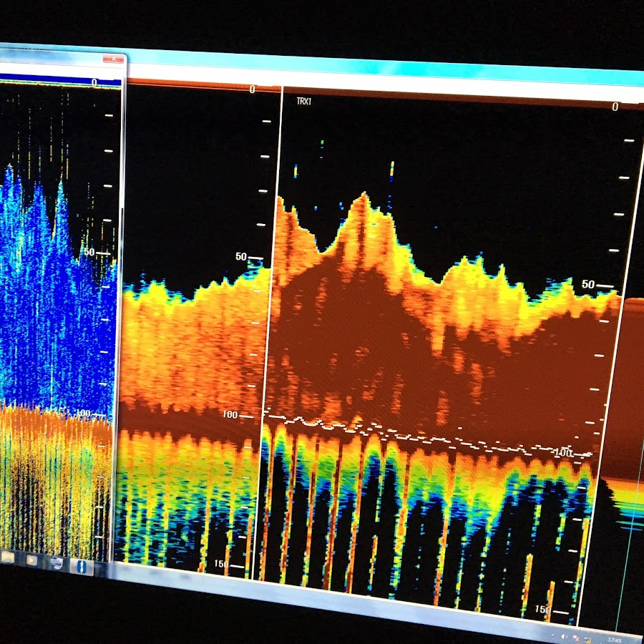
Task: Click the TRX1 channel label
Action: [x=304, y=101]
